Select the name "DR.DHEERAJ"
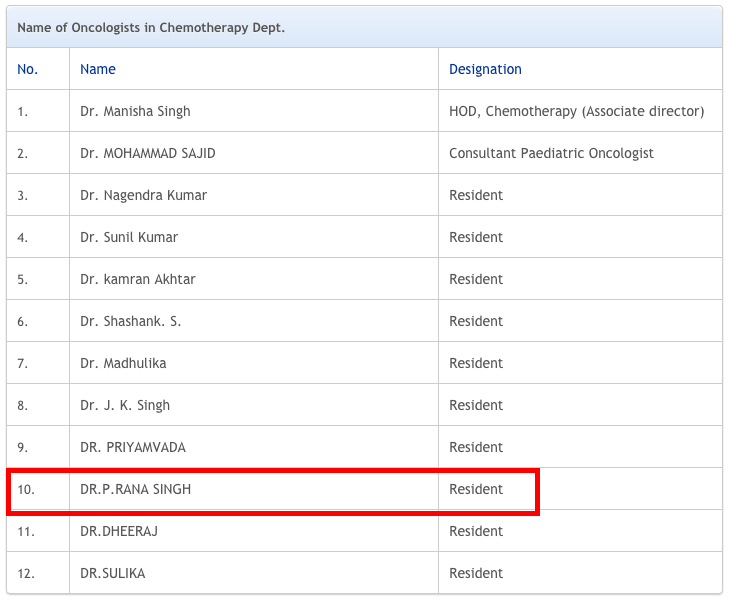Screen dimensions: 743x608 click(x=119, y=531)
